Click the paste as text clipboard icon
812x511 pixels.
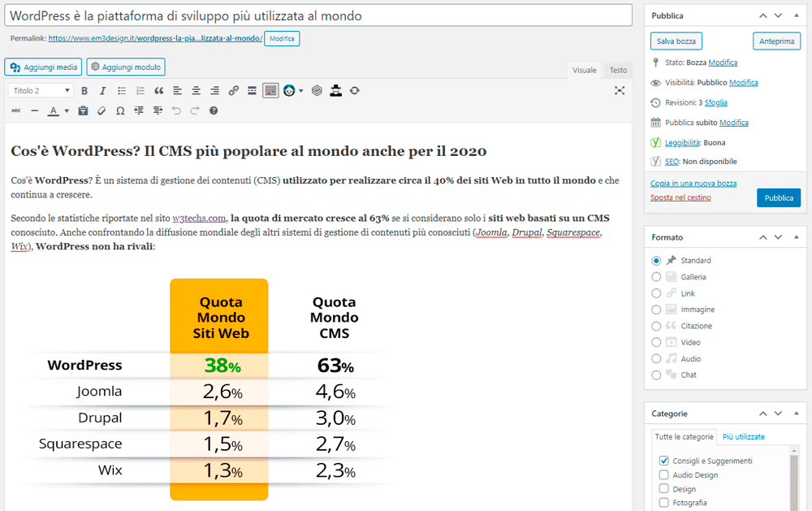click(x=83, y=110)
